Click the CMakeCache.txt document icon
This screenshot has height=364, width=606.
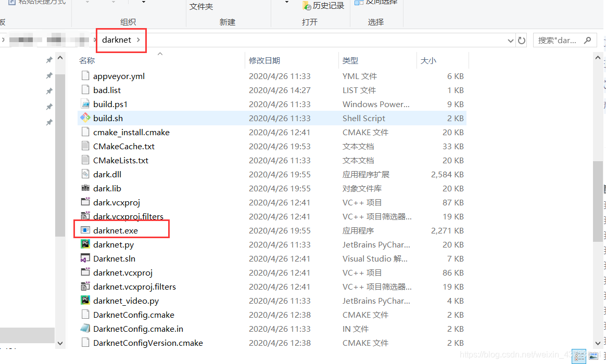click(x=85, y=146)
